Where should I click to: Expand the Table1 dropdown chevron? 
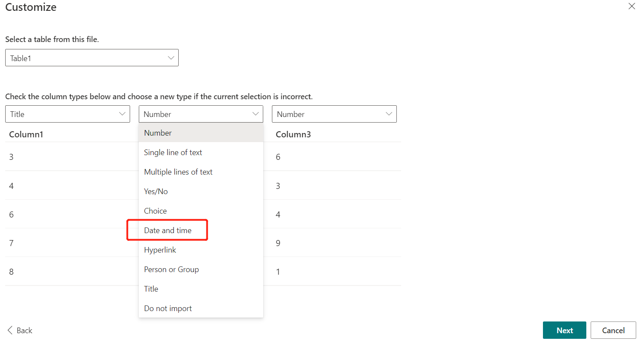pyautogui.click(x=171, y=58)
